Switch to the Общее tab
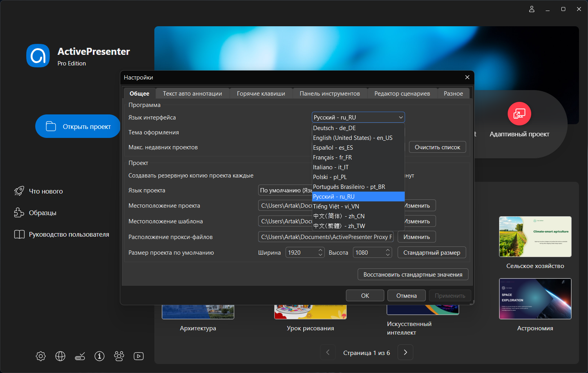 [x=139, y=94]
